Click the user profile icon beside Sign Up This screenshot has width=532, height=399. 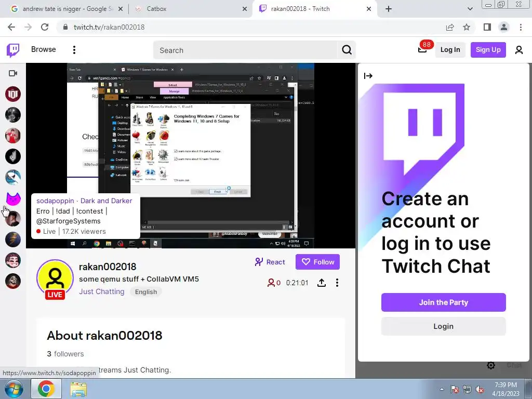[519, 50]
